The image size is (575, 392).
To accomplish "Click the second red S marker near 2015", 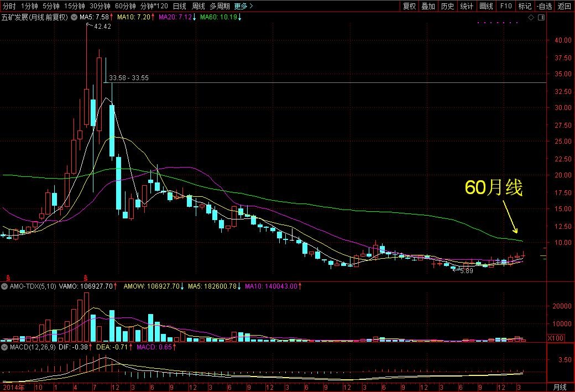I will 86,278.
